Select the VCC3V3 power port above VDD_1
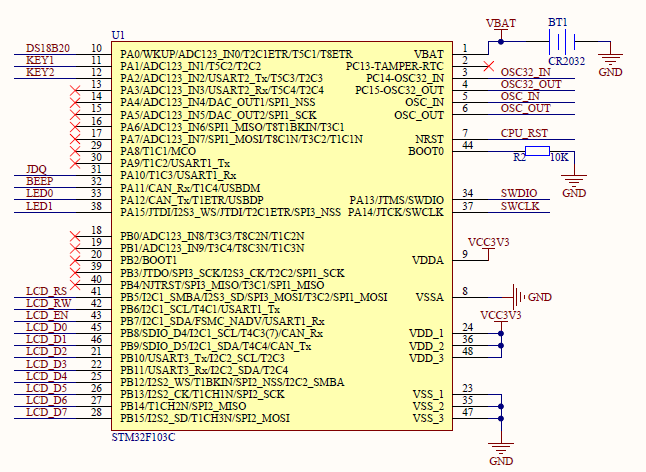Image resolution: width=646 pixels, height=472 pixels. 501,320
